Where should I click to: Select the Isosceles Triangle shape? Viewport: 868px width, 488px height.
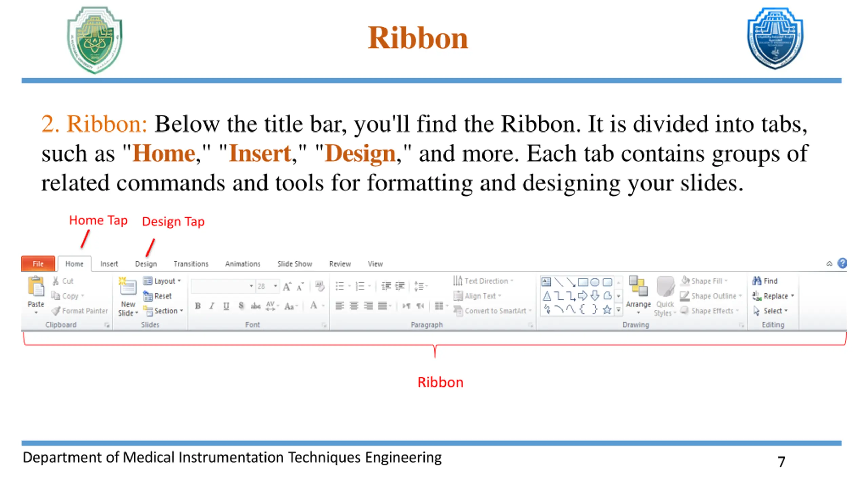coord(547,296)
